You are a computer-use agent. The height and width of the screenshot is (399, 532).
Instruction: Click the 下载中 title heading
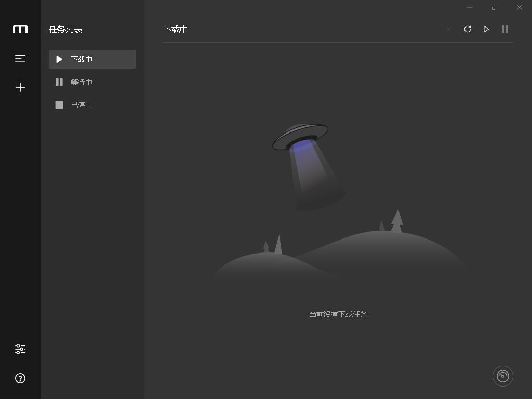pyautogui.click(x=176, y=30)
